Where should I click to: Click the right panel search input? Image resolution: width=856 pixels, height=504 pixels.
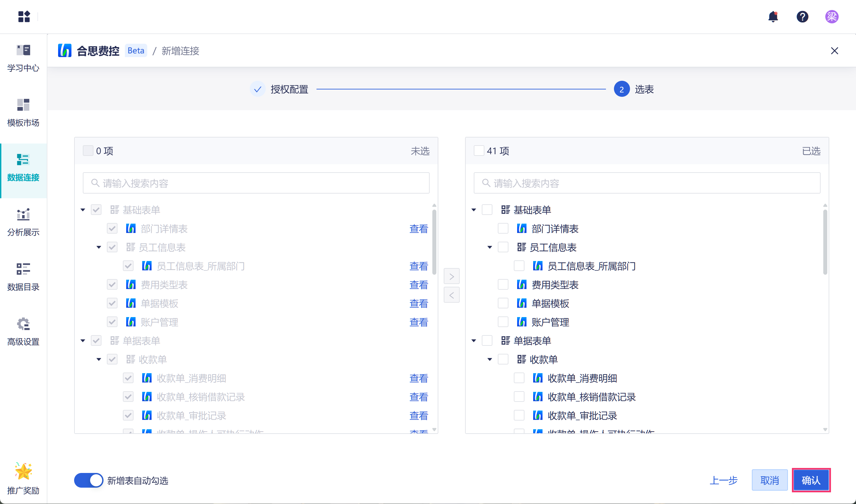647,183
